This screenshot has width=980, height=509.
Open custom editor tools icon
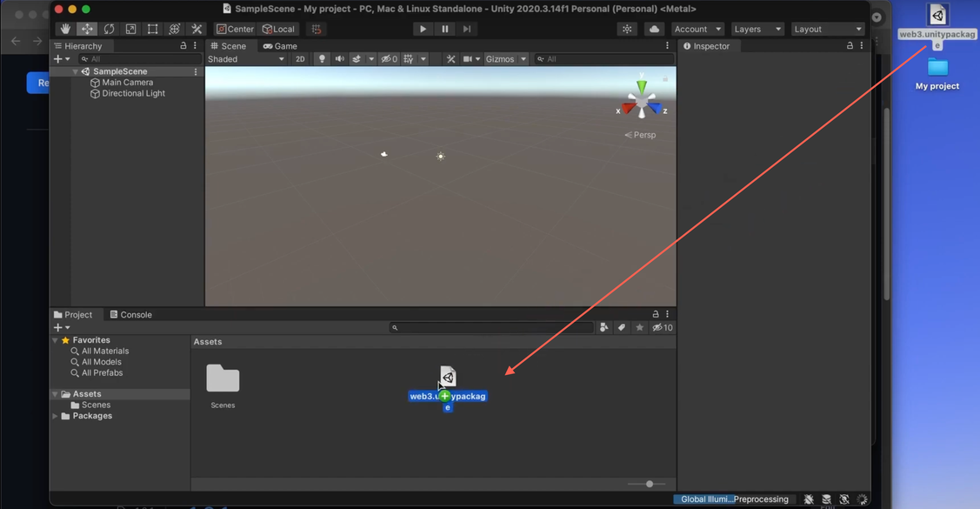click(x=197, y=29)
